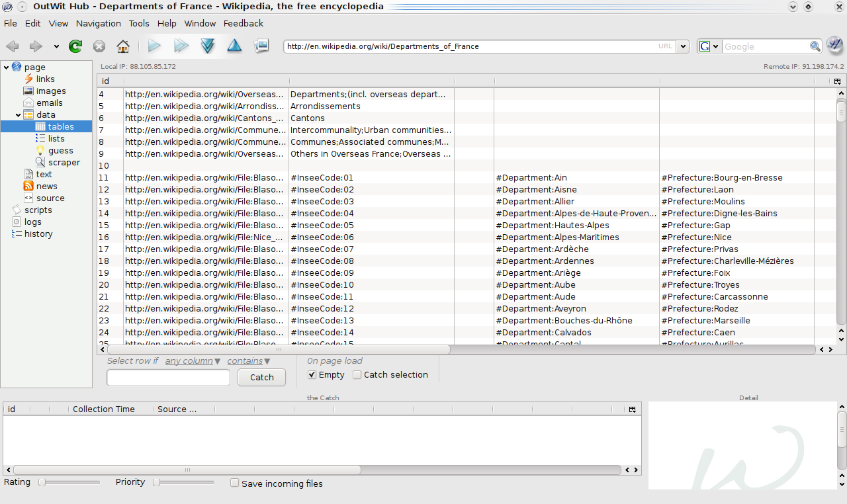The height and width of the screenshot is (504, 847).
Task: Open the Navigation menu
Action: point(99,23)
